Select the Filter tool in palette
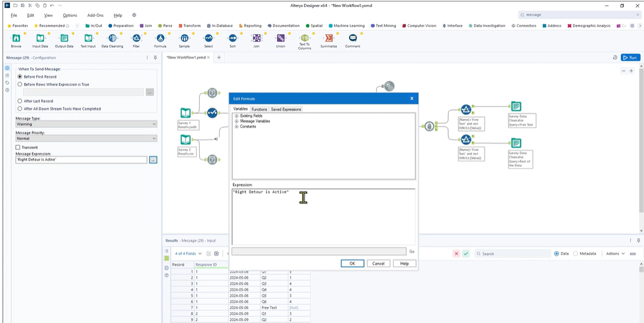Screen dimensions: 644x323 136,38
